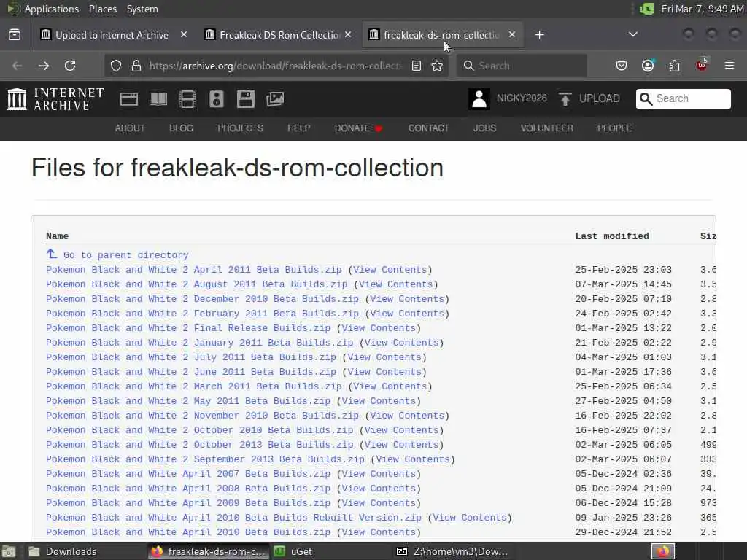View Contents of January 2011 Beta Builds

click(401, 343)
